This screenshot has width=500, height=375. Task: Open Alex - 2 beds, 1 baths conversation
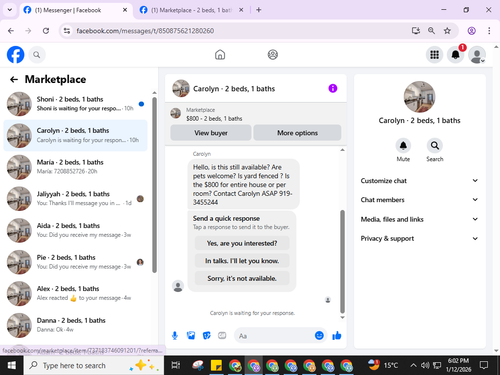tap(75, 293)
